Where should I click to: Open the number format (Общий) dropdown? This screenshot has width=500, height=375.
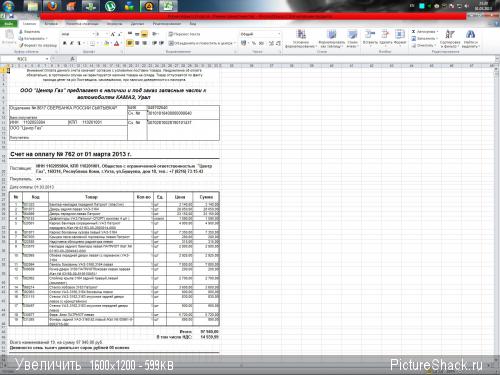[279, 34]
